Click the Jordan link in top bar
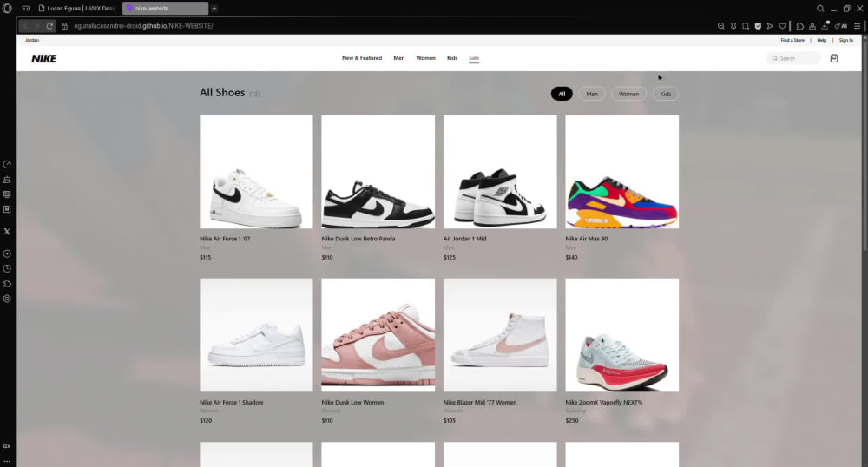The height and width of the screenshot is (467, 868). [32, 41]
